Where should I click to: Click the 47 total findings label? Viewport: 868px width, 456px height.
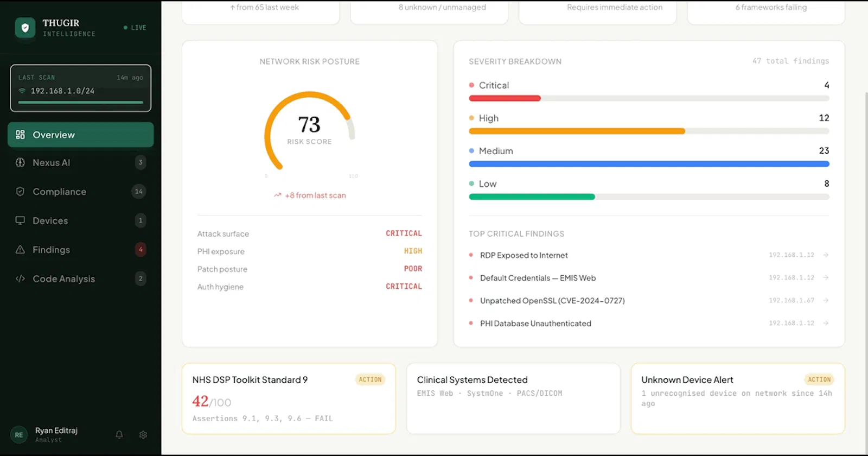tap(790, 61)
